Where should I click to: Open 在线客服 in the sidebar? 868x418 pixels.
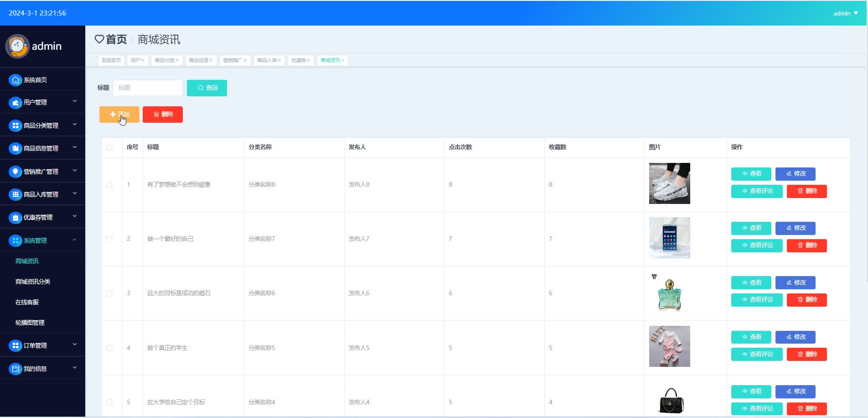[x=27, y=302]
